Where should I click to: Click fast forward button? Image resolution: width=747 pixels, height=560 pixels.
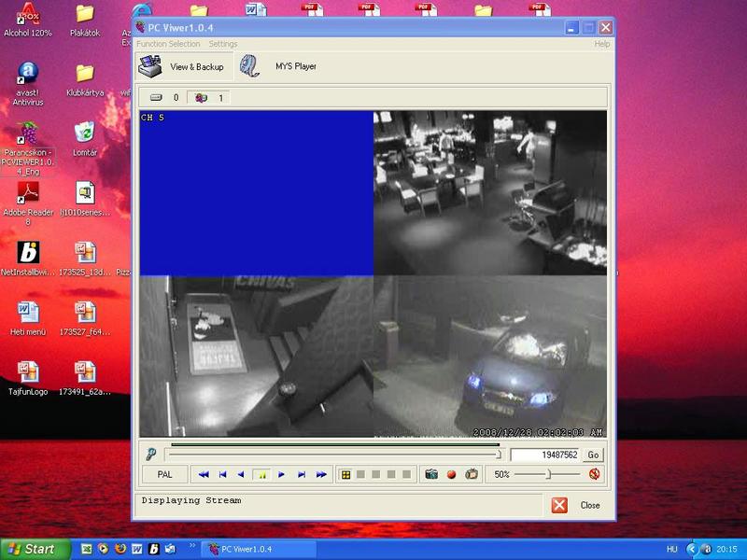pos(321,474)
